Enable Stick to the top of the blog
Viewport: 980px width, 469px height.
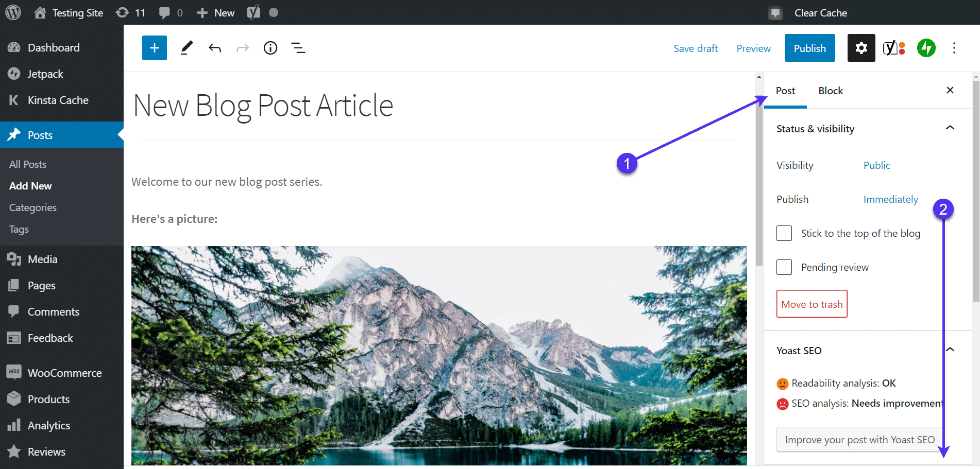(784, 233)
